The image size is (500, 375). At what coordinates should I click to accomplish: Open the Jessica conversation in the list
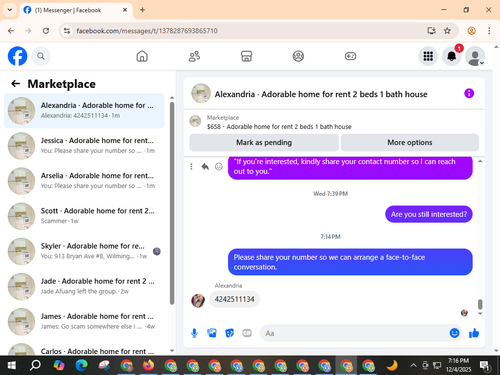(x=84, y=146)
